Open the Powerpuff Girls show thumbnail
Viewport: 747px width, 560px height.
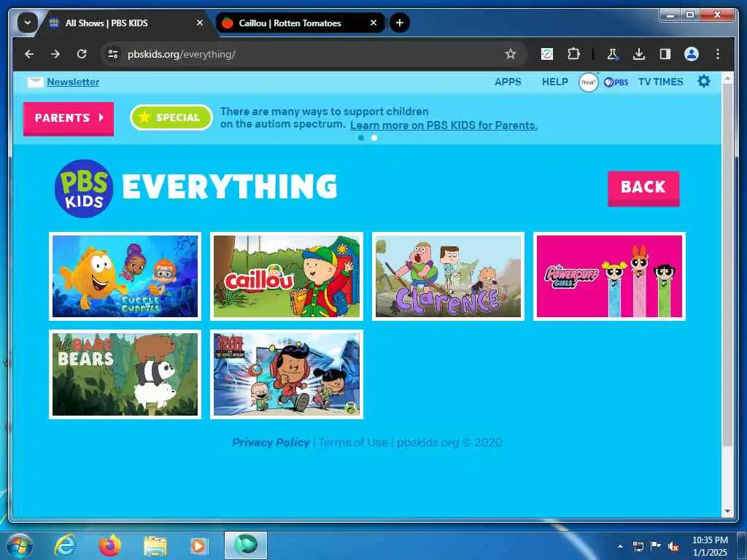[x=609, y=276]
